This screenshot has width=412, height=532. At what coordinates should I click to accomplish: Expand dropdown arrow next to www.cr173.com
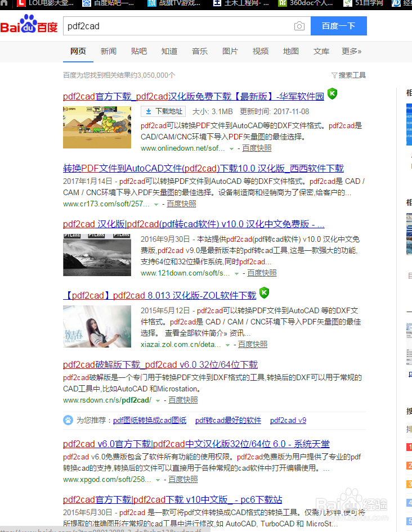[x=156, y=204]
